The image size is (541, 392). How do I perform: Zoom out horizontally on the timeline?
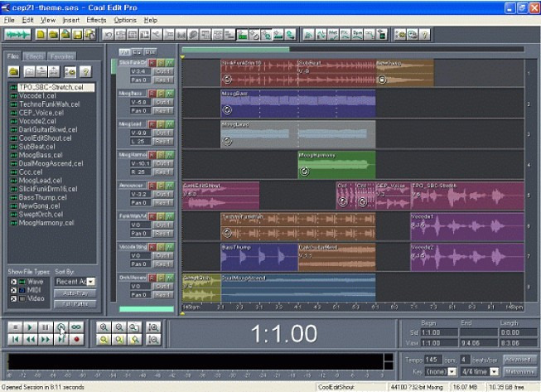click(119, 327)
